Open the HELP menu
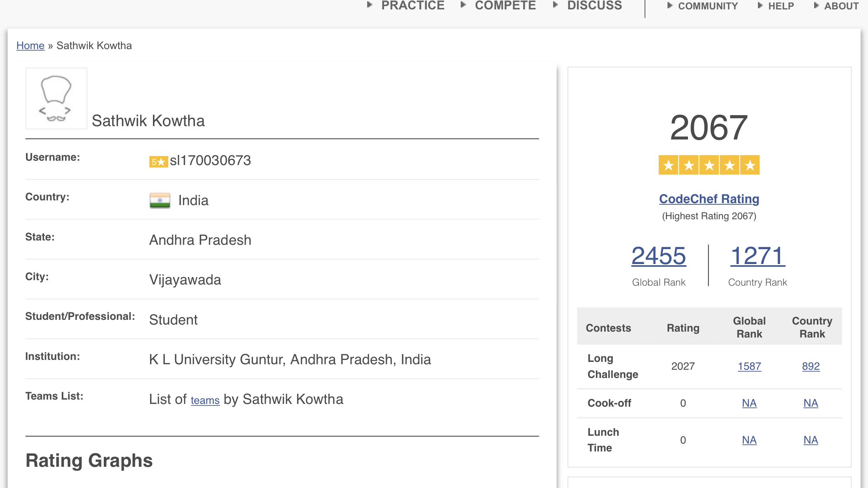 pos(781,6)
